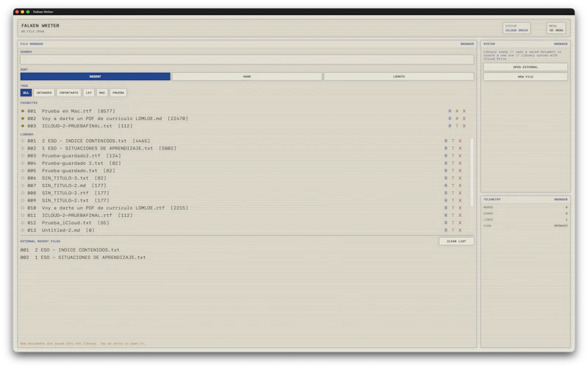Unfavorite ICLOUD-2-PRUEBAFINAL.txt via its orange dot
The height and width of the screenshot is (368, 588).
[23, 126]
